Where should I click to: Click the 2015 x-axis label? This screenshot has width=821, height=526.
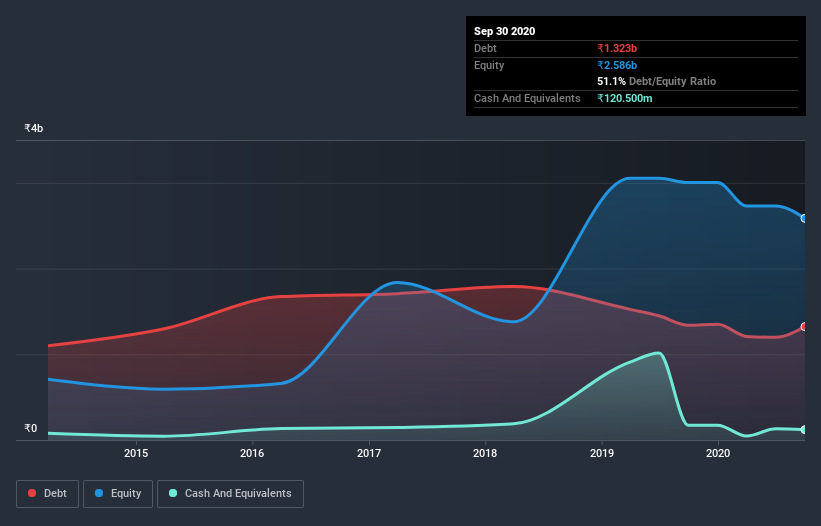[136, 453]
